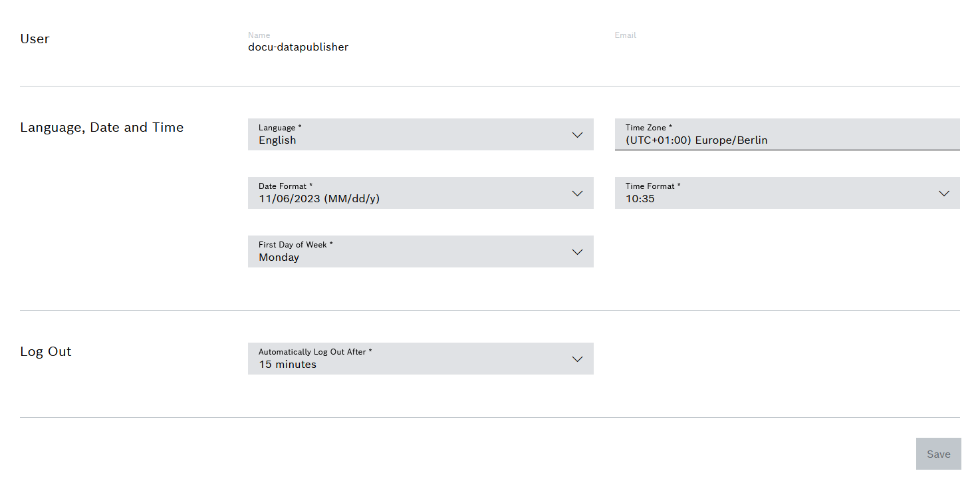The image size is (980, 487).
Task: Click the Log Out section heading
Action: point(45,351)
